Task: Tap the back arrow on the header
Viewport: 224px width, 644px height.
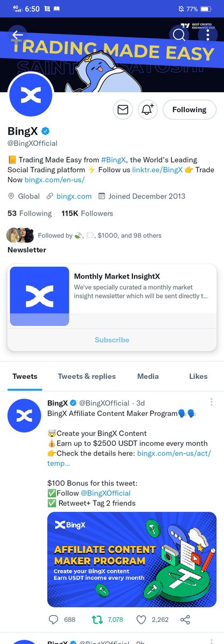Action: coord(18,35)
